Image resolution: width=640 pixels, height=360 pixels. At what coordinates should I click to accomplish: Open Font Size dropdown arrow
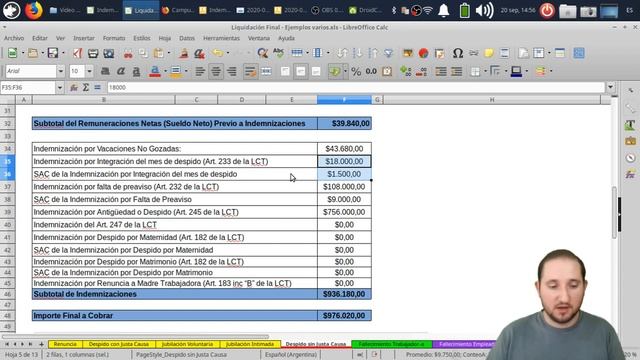(89, 71)
